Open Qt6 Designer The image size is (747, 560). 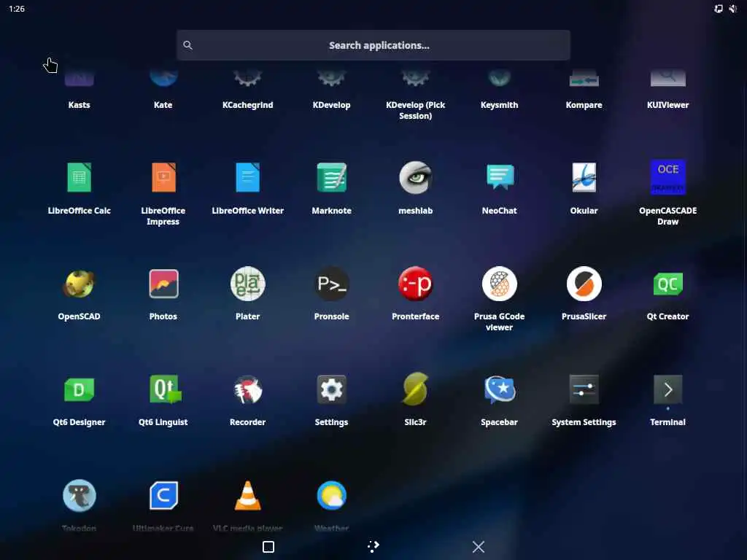79,400
